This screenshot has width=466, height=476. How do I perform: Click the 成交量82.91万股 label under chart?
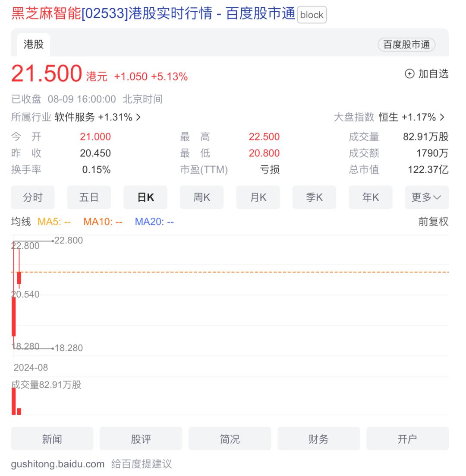point(46,384)
